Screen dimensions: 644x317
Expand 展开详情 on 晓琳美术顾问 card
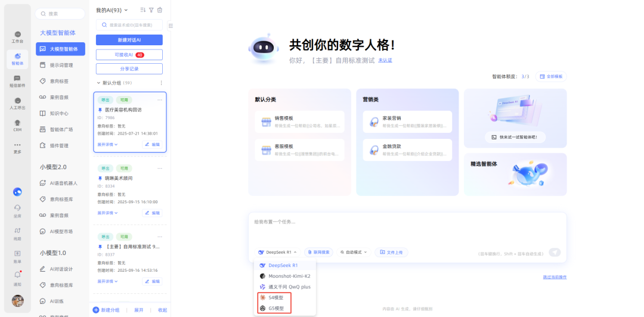107,213
